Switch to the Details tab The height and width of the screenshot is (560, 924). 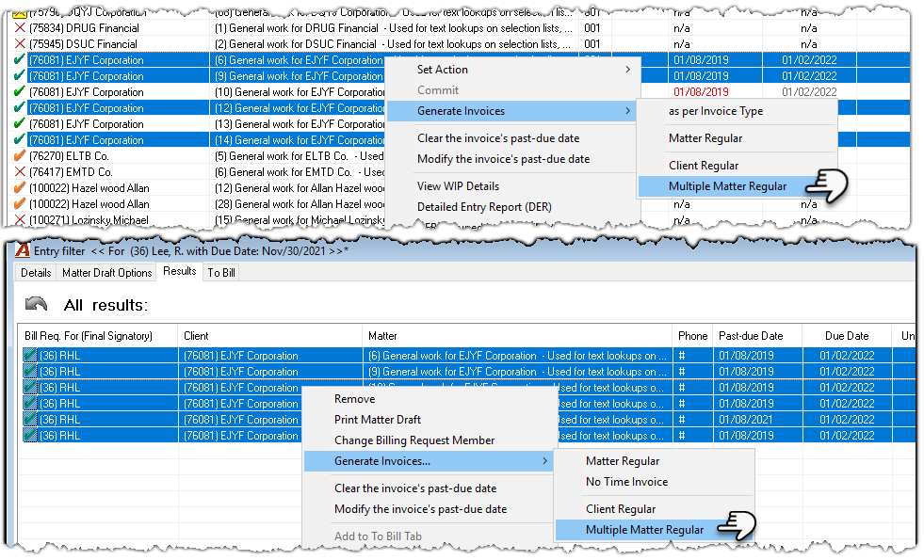(x=36, y=273)
